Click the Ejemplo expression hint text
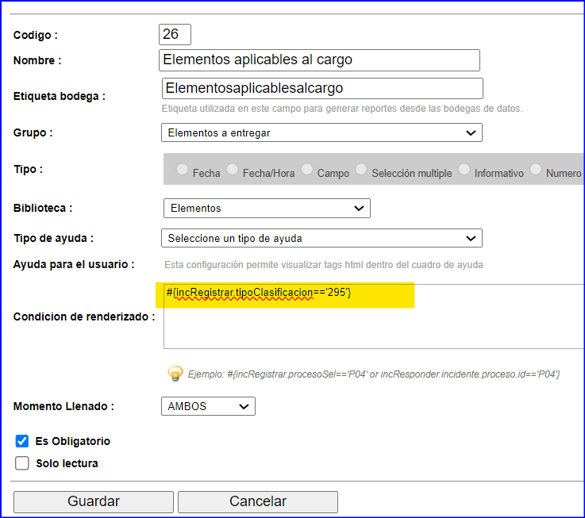This screenshot has height=518, width=585. click(374, 374)
